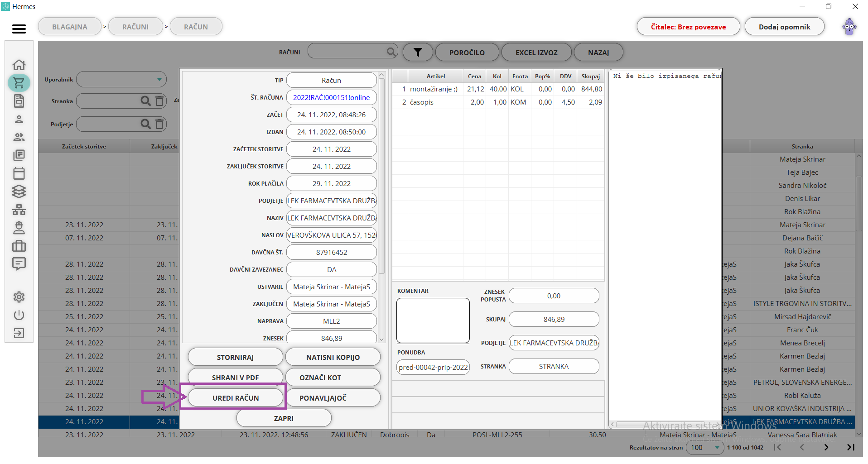Image resolution: width=868 pixels, height=464 pixels.
Task: Click the Skupaj column header
Action: click(x=591, y=76)
